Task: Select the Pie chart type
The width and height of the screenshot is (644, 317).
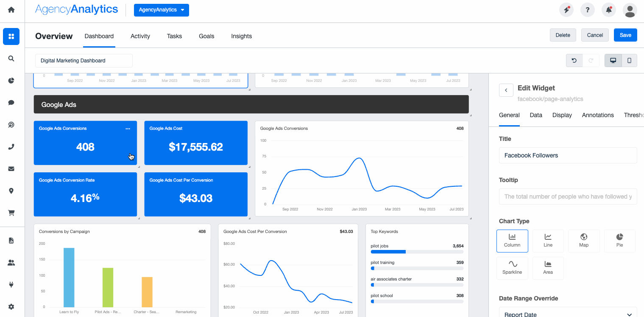Action: [x=619, y=241]
